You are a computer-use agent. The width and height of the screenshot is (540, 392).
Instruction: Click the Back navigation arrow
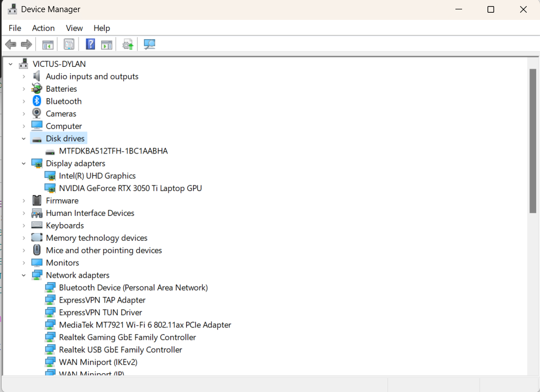tap(11, 44)
